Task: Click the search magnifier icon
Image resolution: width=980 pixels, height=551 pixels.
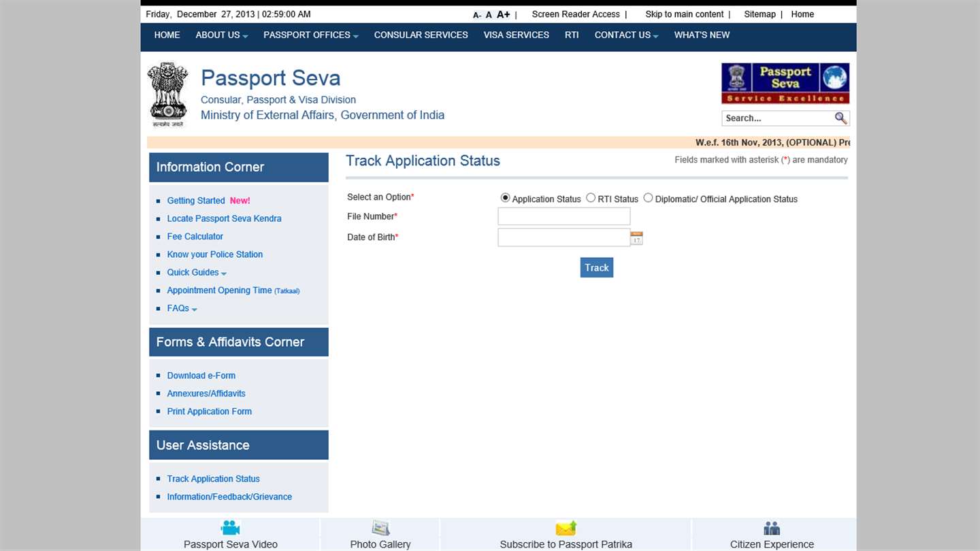Action: coord(840,118)
